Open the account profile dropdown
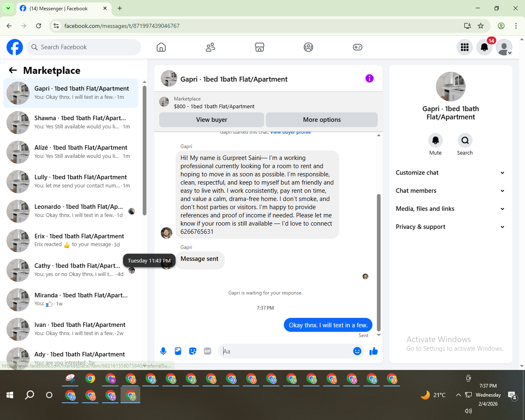The width and height of the screenshot is (525, 420). point(504,47)
